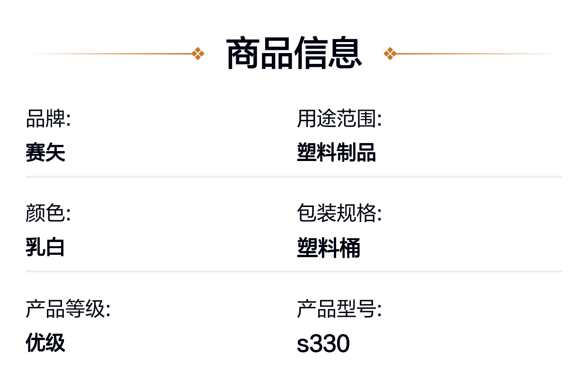Click the brand value 赛矢

[x=45, y=153]
